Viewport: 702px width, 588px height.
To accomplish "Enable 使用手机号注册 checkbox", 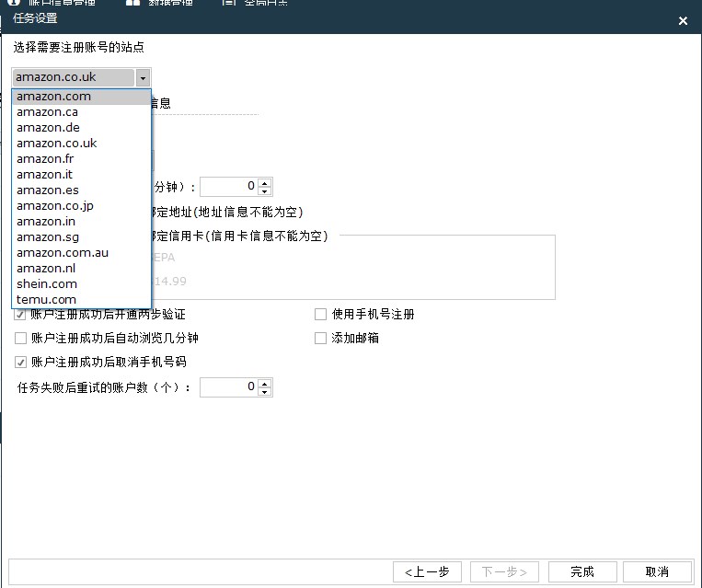I will [x=320, y=315].
